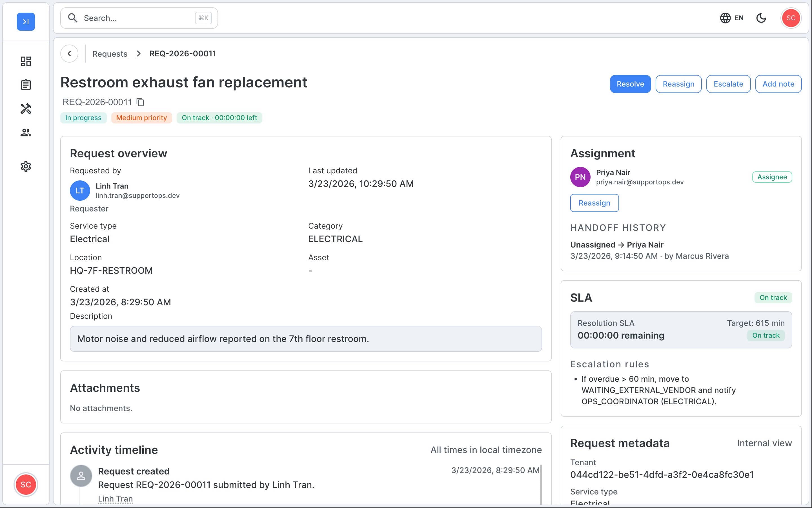Click the header Reassign button
The height and width of the screenshot is (508, 812).
coord(678,84)
